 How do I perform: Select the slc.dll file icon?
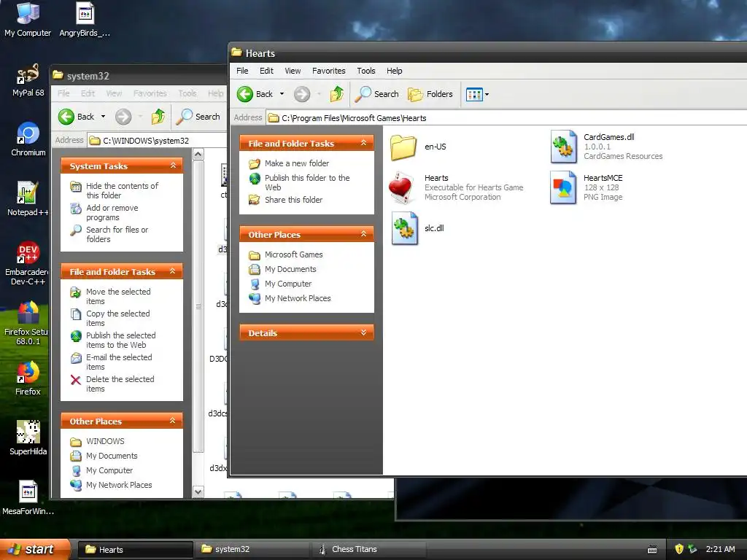[x=404, y=228]
